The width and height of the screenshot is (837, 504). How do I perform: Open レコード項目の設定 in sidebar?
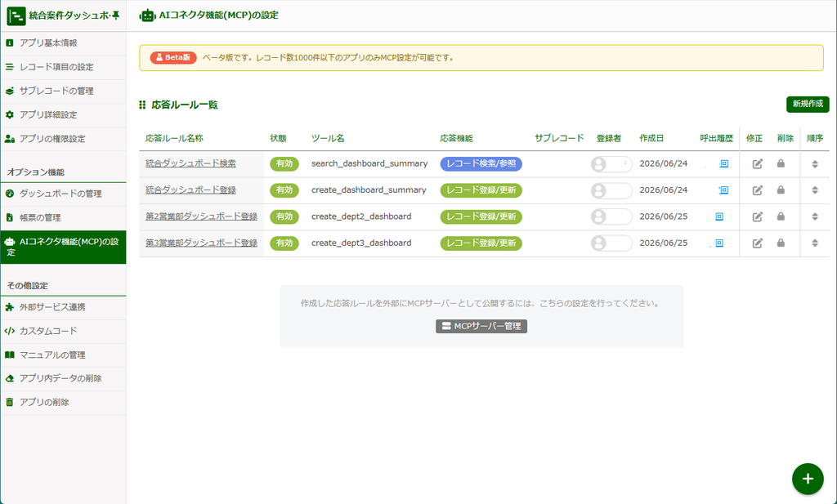[x=64, y=67]
